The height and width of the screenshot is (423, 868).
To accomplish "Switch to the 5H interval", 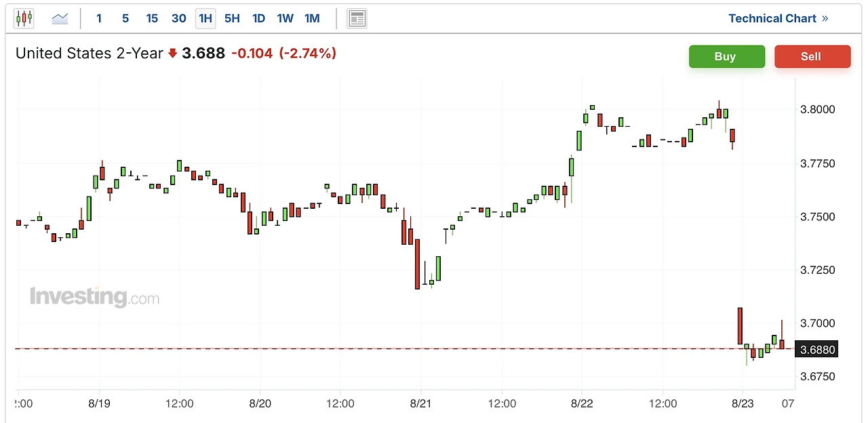I will (x=232, y=18).
